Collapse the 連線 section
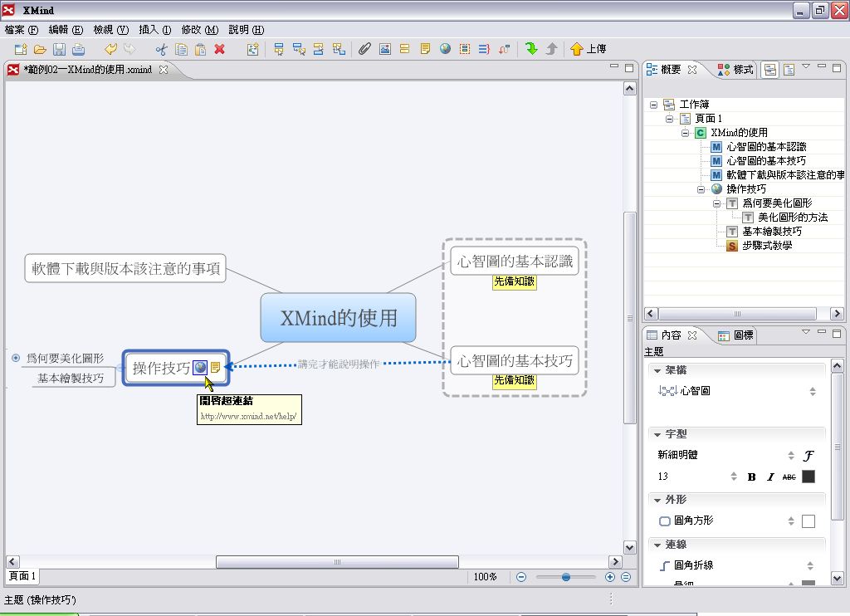The image size is (850, 616). click(x=657, y=545)
